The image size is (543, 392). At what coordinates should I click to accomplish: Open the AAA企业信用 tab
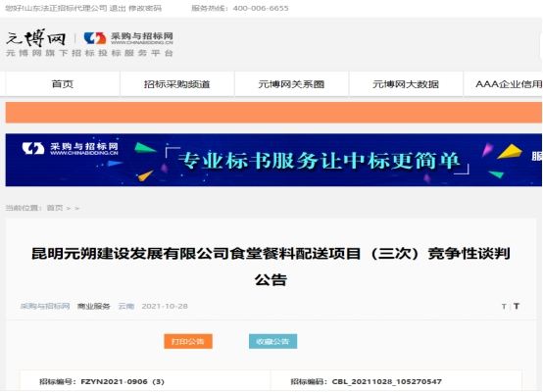click(503, 84)
